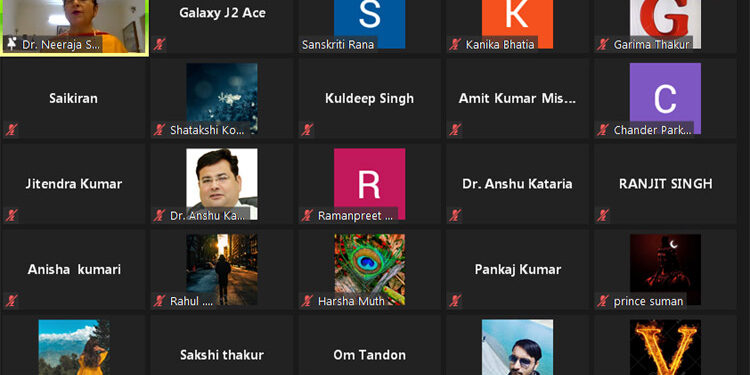The width and height of the screenshot is (750, 375).
Task: Click muted mic icon beside Garima Thakur
Action: click(x=603, y=44)
